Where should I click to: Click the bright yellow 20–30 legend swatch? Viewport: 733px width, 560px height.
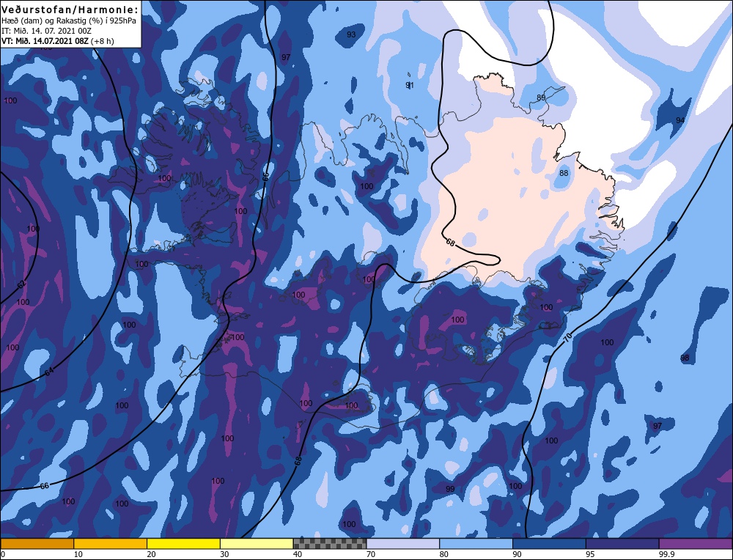(x=183, y=544)
